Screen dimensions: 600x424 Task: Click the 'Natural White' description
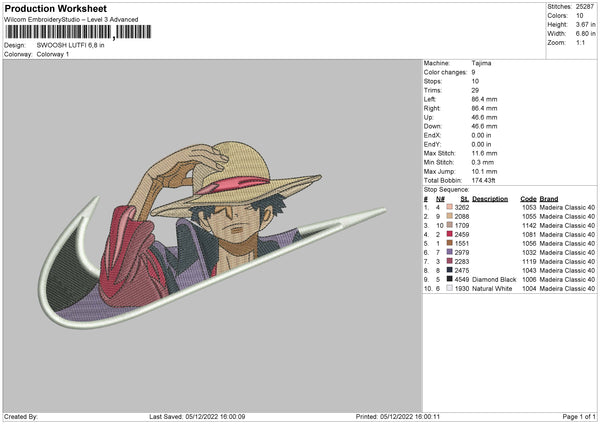coord(492,289)
